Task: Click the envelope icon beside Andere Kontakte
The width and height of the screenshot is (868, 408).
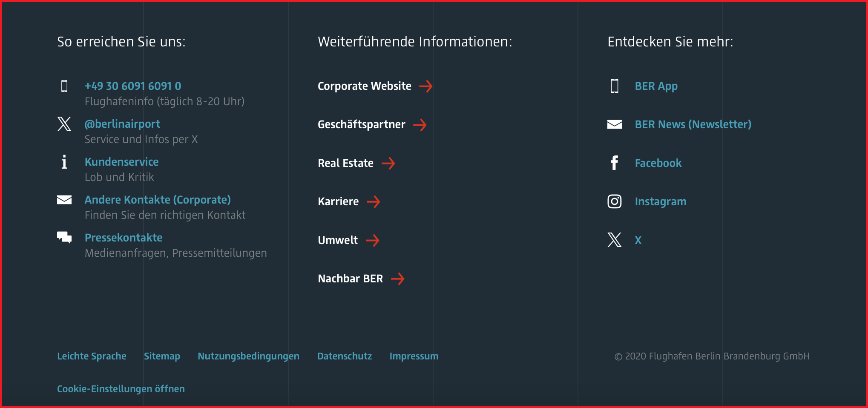Action: (x=64, y=200)
